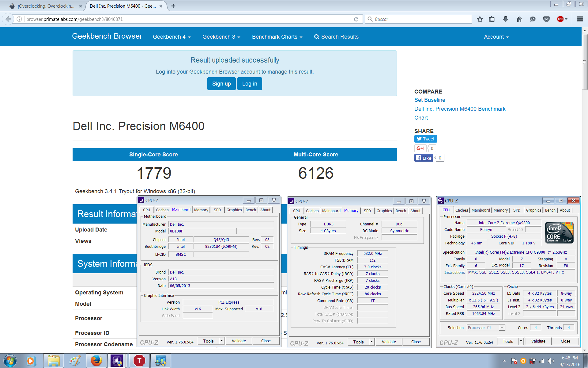Go back with the browser back arrow

[8, 19]
